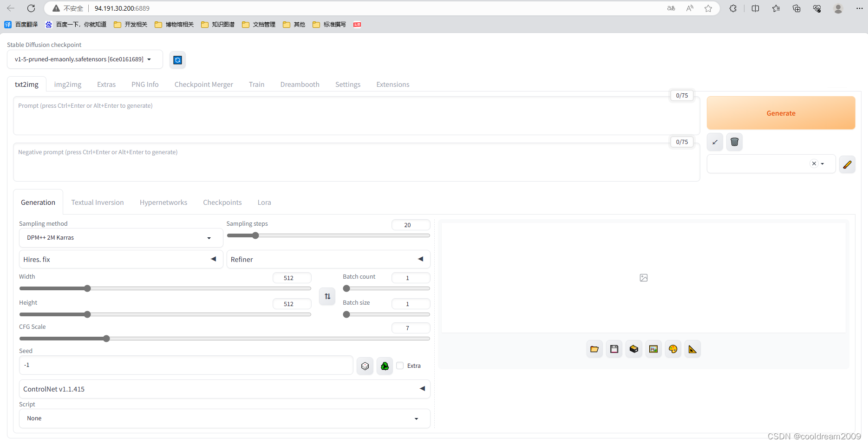Open browser favorites list icon

[776, 8]
